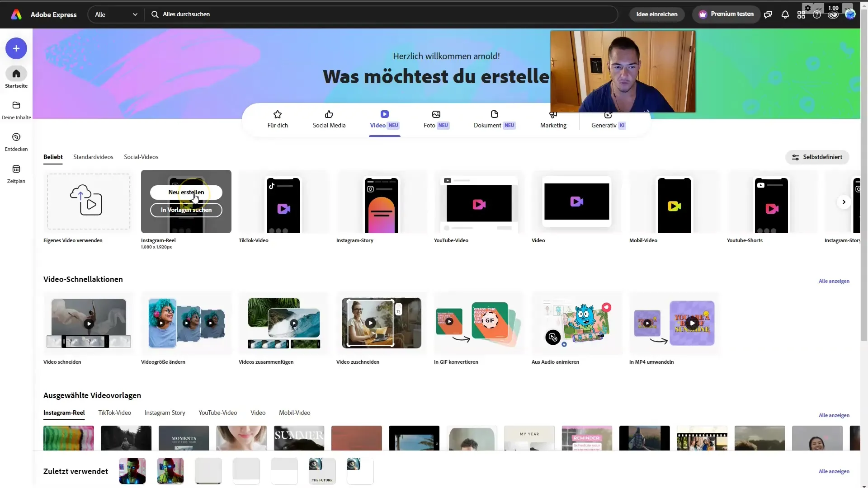Select Instagram-Reel templates tab

pos(64,413)
